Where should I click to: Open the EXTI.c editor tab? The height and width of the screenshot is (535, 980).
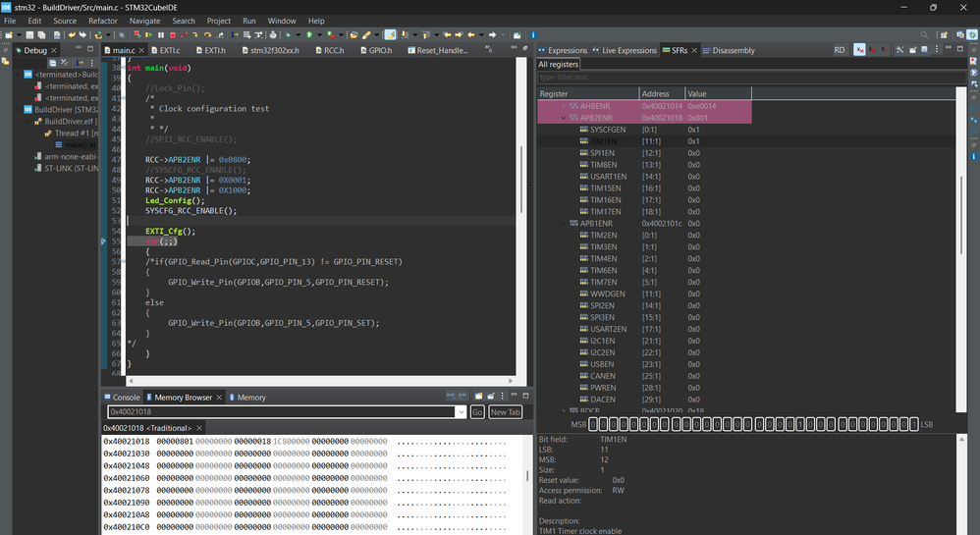tap(170, 50)
